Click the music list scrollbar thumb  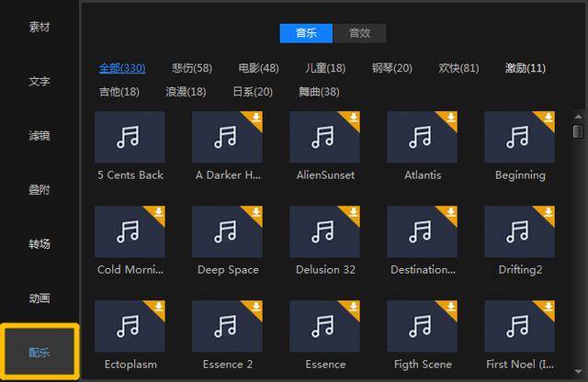click(578, 131)
